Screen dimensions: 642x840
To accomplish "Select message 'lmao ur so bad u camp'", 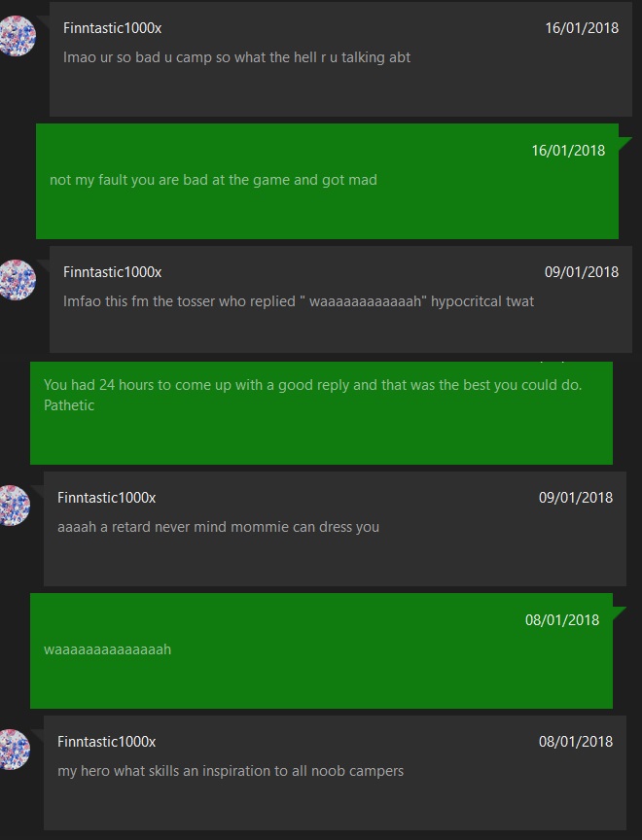I will click(x=236, y=57).
